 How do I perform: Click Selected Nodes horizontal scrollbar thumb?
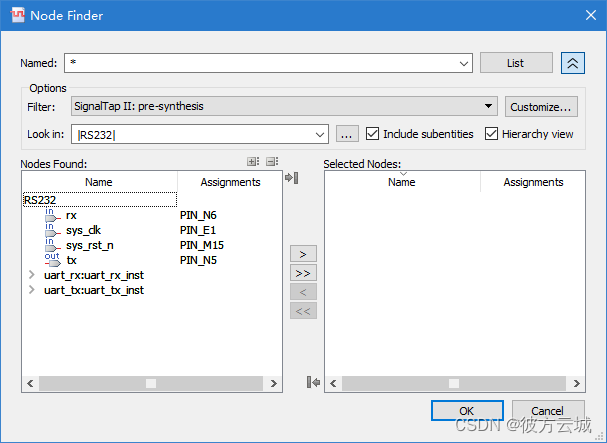pyautogui.click(x=454, y=383)
